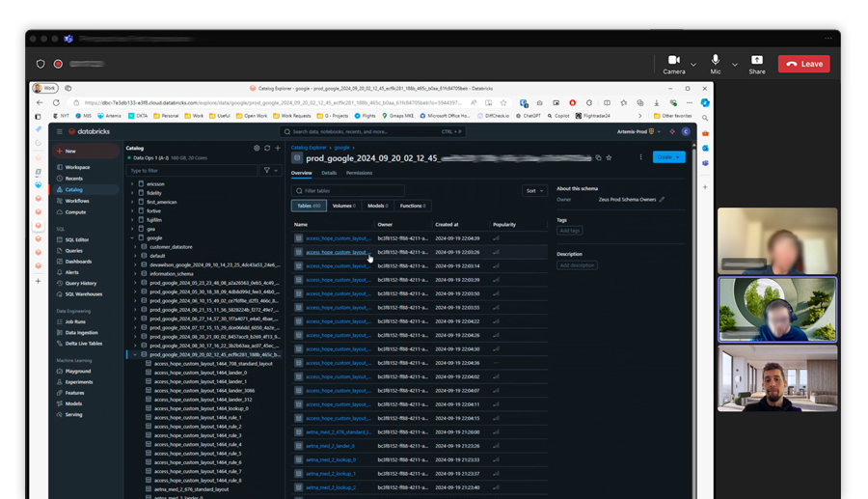Open Compute in the Databricks sidebar
868x499 pixels.
pos(75,212)
